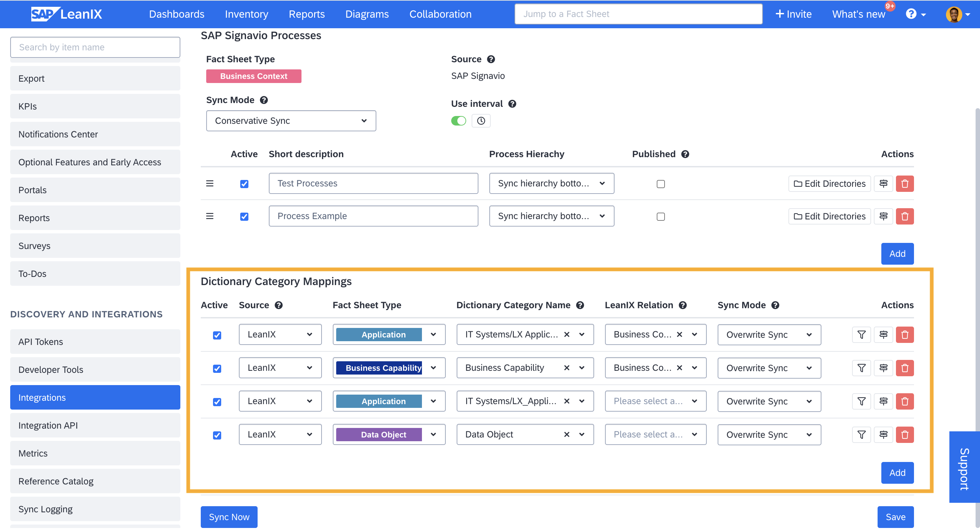Open LeanIX Relation dropdown in Data Object row

(655, 434)
